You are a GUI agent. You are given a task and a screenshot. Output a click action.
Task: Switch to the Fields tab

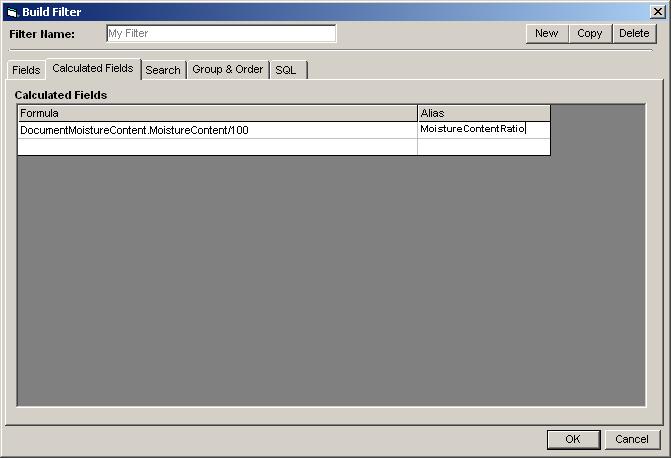click(x=26, y=70)
